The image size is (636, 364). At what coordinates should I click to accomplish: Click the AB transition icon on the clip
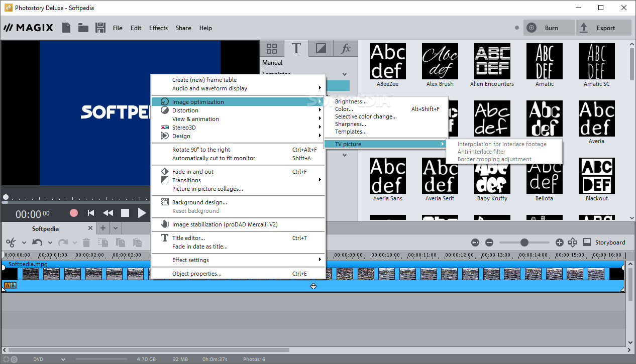click(x=10, y=285)
